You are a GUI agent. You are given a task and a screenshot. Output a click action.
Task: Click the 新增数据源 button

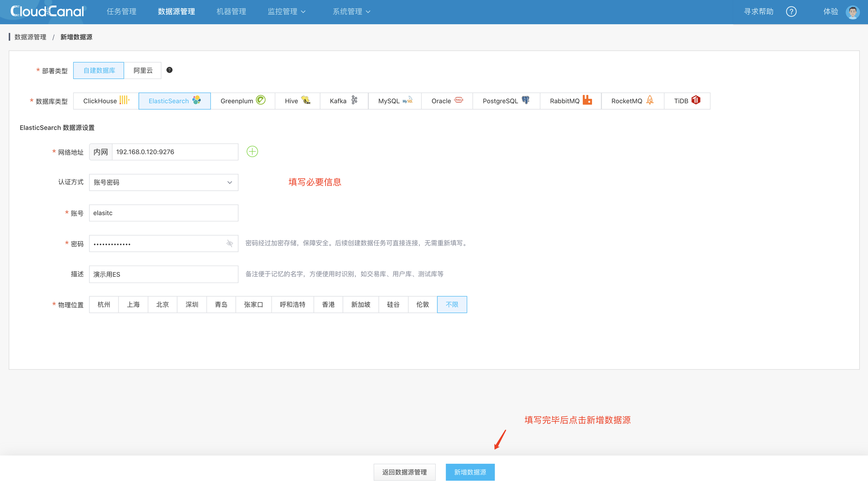[x=470, y=472]
